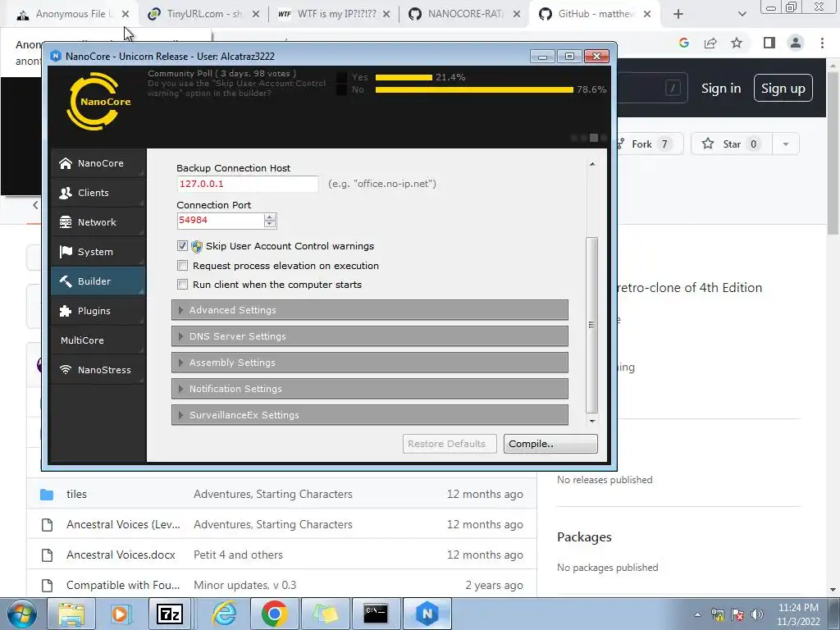Bookmark this page with the star icon
Image resolution: width=840 pixels, height=630 pixels.
pyautogui.click(x=737, y=43)
